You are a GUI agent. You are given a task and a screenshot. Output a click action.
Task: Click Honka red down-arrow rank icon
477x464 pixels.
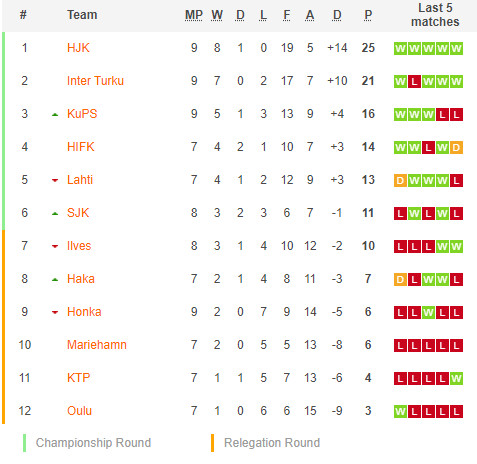[55, 313]
